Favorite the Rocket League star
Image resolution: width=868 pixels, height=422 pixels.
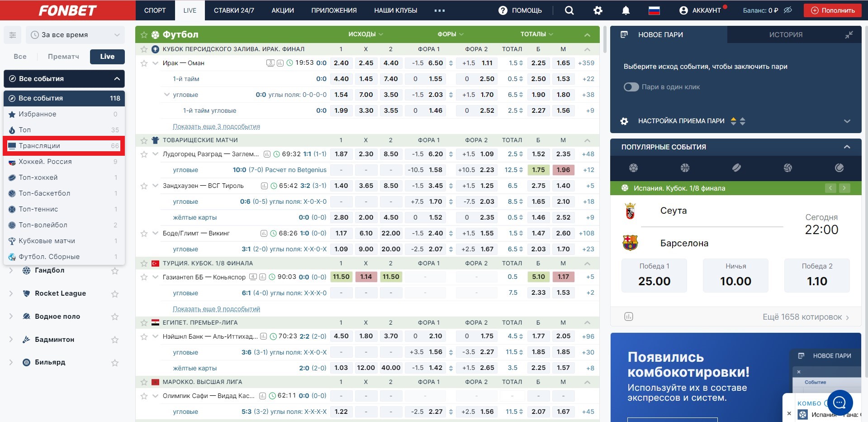tap(115, 294)
